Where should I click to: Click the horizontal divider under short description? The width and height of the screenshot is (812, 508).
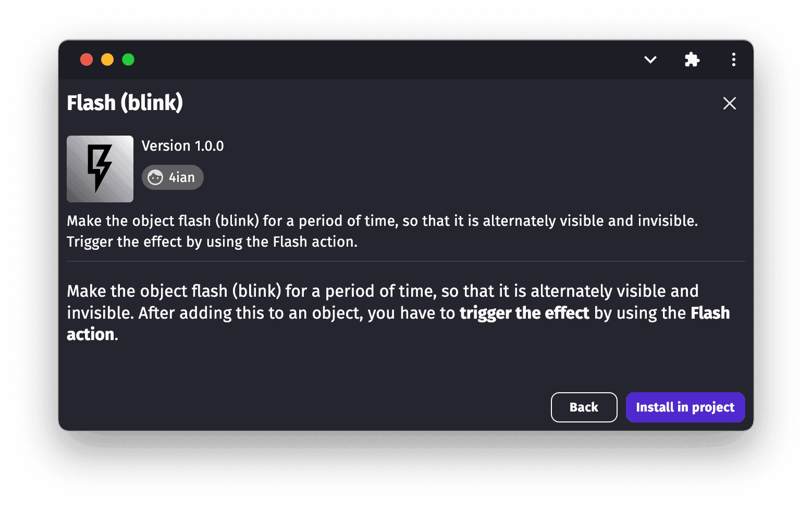point(405,261)
